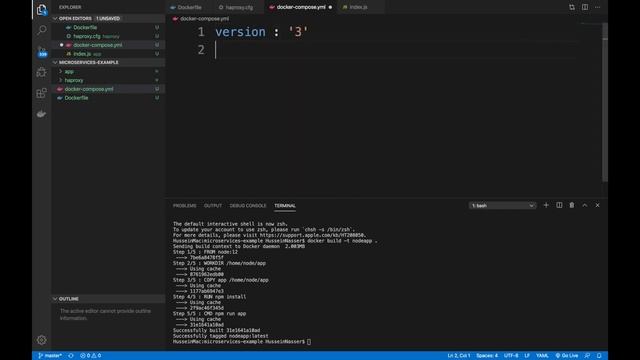Change the UTF-8 encoding setting
This screenshot has width=640, height=360.
click(x=511, y=356)
